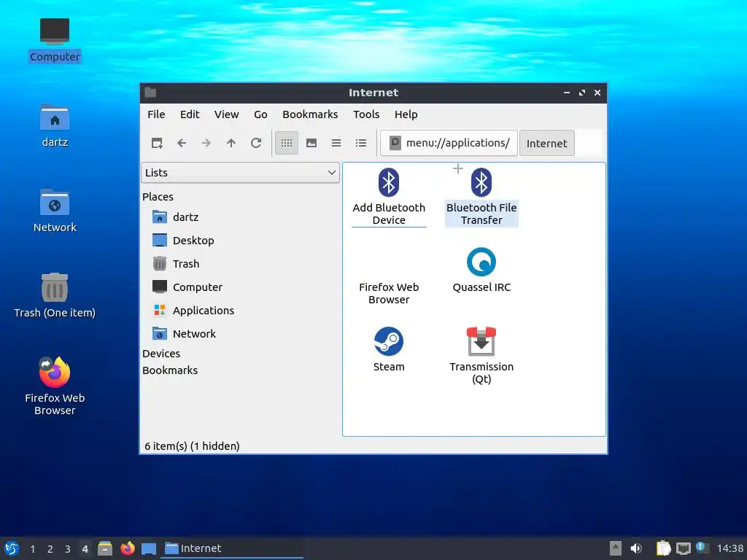Switch to workspace 1
The width and height of the screenshot is (747, 560).
pos(32,549)
